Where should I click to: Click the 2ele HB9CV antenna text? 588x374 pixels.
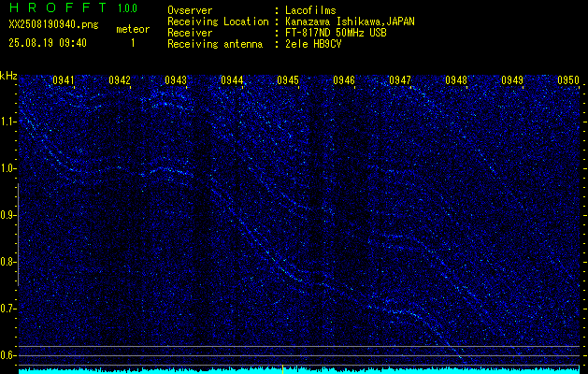pos(313,44)
